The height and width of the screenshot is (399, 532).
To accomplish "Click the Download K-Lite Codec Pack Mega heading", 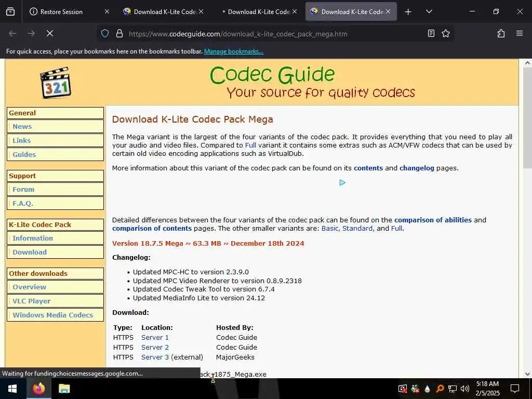I will [192, 119].
